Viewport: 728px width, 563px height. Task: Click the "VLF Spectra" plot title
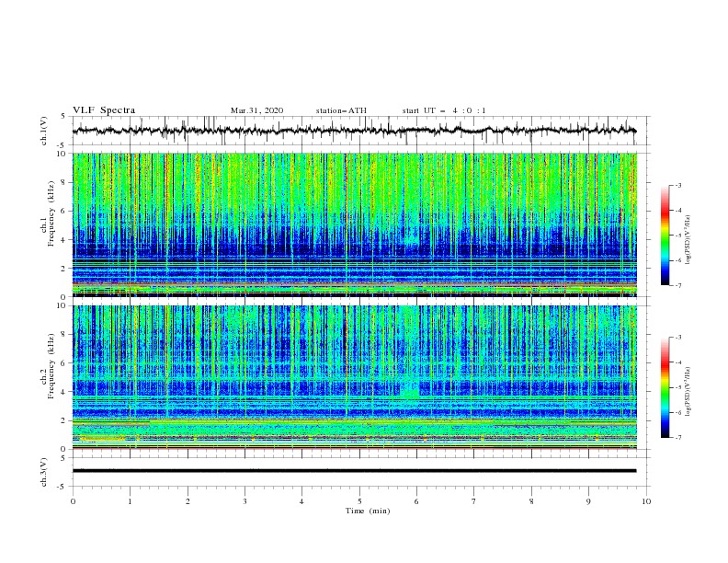104,110
